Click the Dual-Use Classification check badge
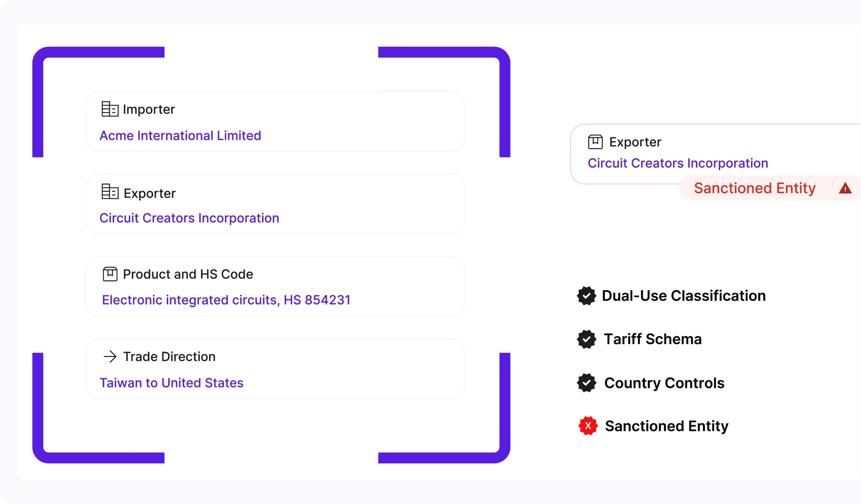Screen dimensions: 861x504 click(586, 296)
